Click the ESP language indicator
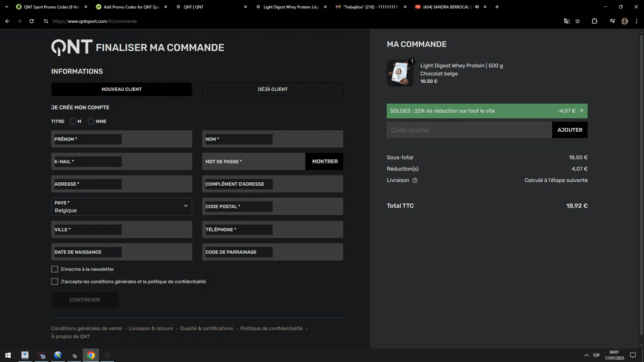 [x=596, y=355]
